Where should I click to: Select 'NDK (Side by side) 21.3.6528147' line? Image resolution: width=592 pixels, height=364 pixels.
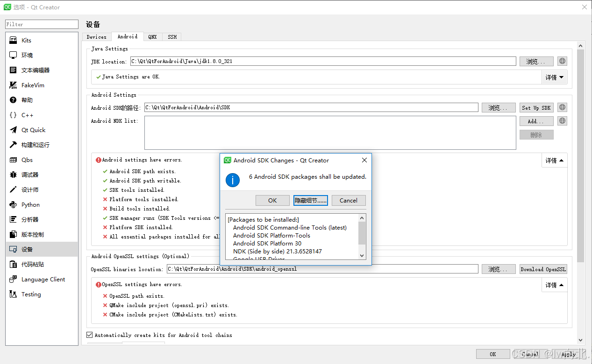click(278, 251)
